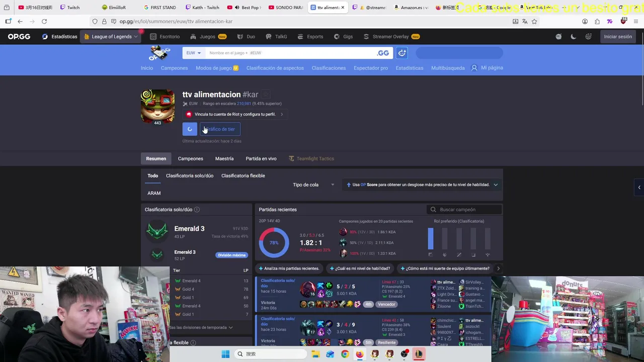Reload the page in browser toolbar
This screenshot has width=644, height=362.
click(44, 21)
